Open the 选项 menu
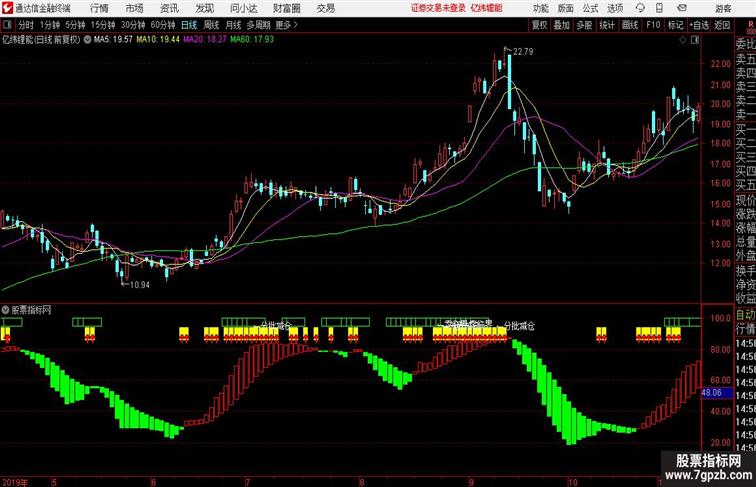Image resolution: width=756 pixels, height=487 pixels. pos(615,8)
